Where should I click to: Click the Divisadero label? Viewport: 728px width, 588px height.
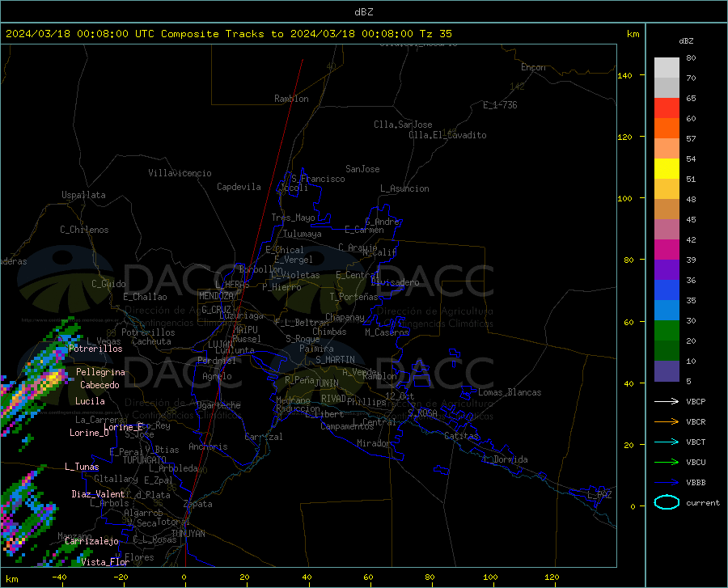click(395, 282)
